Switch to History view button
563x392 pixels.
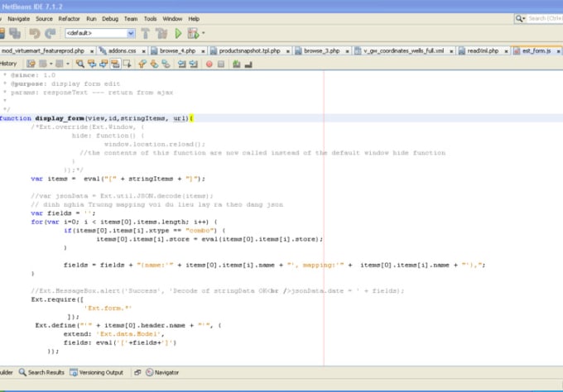pyautogui.click(x=8, y=64)
